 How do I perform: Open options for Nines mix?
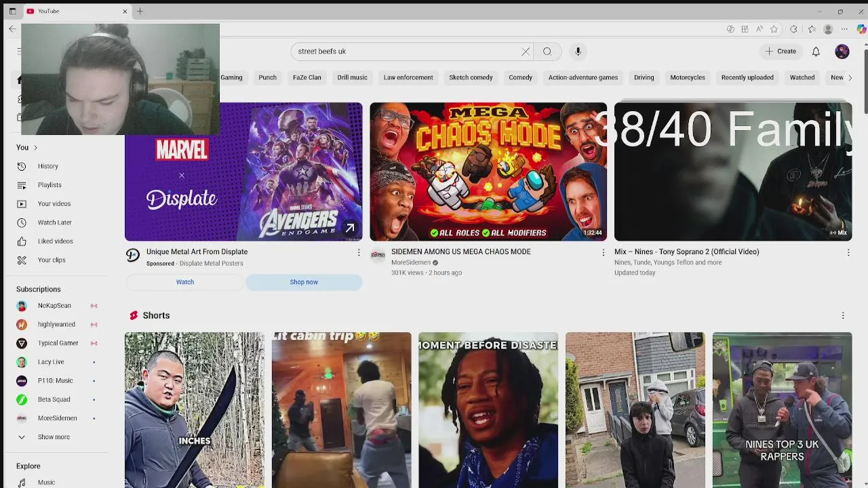tap(848, 253)
